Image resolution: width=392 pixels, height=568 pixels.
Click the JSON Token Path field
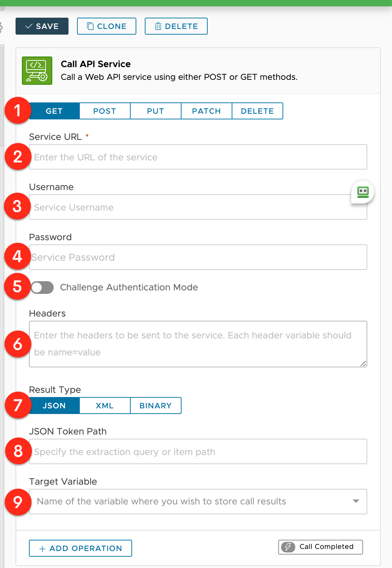pyautogui.click(x=198, y=451)
